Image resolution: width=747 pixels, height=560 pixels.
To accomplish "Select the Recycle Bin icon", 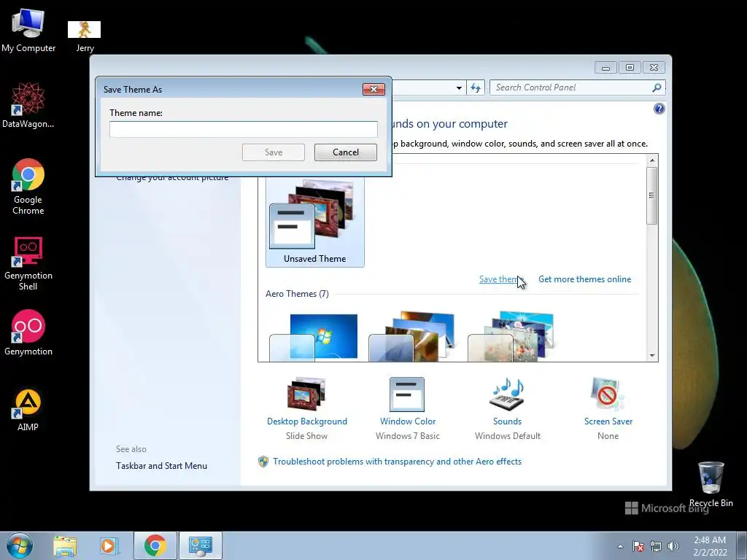I will pos(711,483).
